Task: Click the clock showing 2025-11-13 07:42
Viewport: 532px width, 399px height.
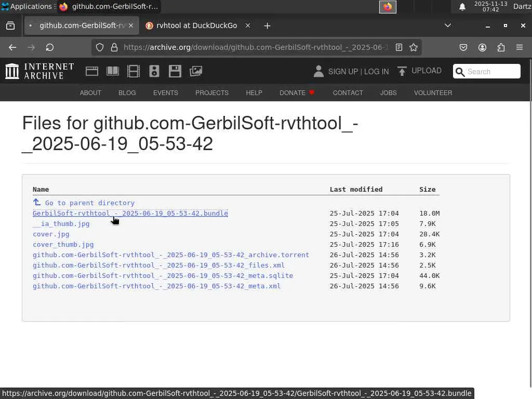Action: (490, 6)
